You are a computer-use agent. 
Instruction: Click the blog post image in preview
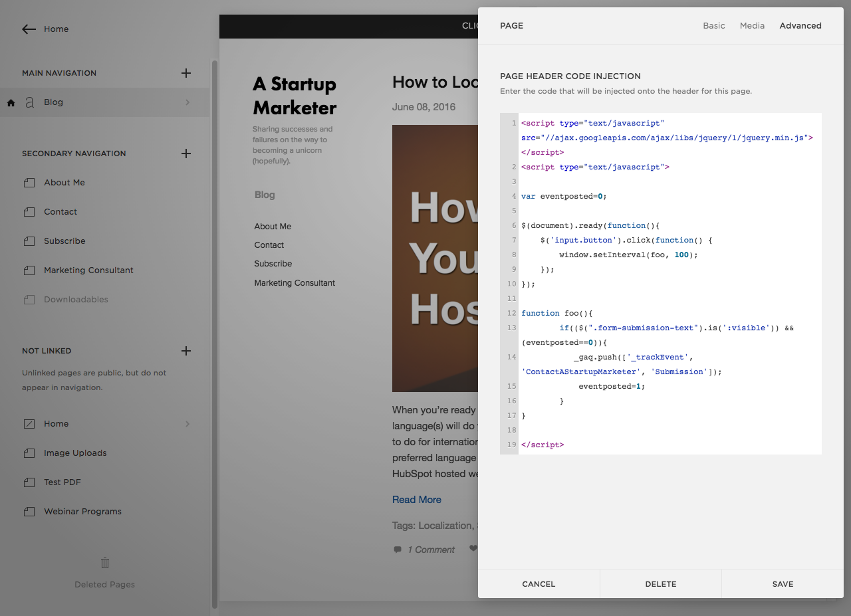click(435, 258)
